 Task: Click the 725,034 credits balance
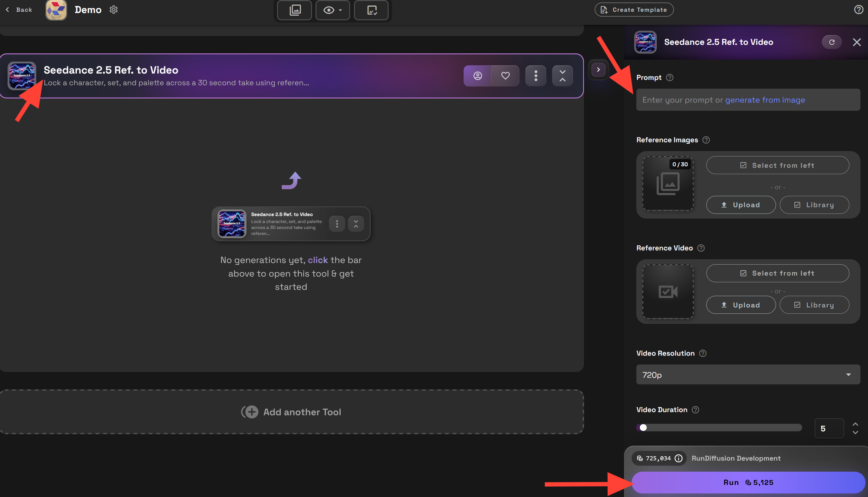(x=659, y=458)
